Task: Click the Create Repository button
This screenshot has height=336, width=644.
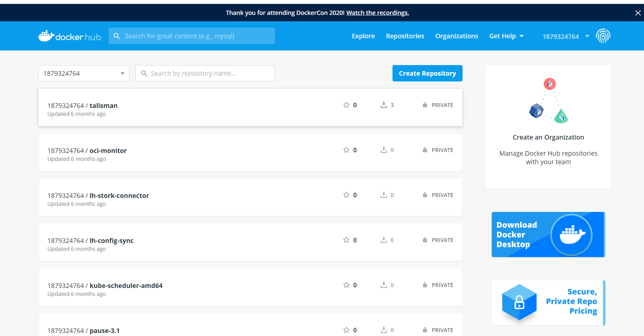Action: pyautogui.click(x=427, y=73)
